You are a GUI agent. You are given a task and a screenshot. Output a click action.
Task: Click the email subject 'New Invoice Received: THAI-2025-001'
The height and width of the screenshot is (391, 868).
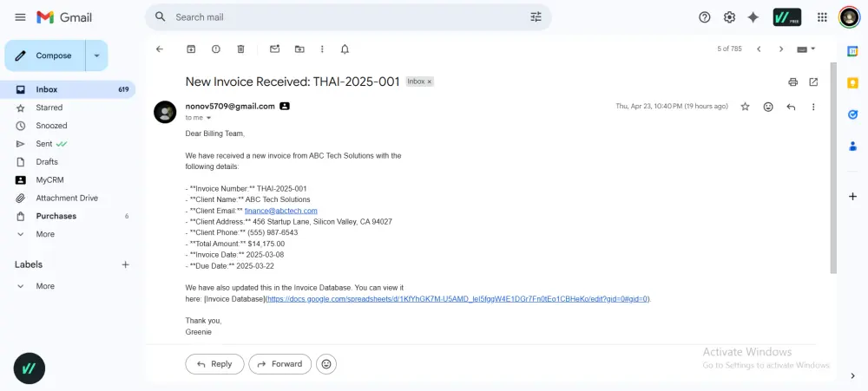coord(293,81)
